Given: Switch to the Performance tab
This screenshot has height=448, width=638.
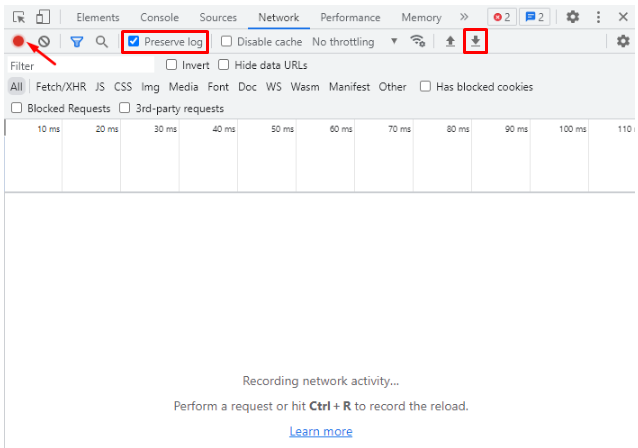Looking at the screenshot, I should pos(350,17).
